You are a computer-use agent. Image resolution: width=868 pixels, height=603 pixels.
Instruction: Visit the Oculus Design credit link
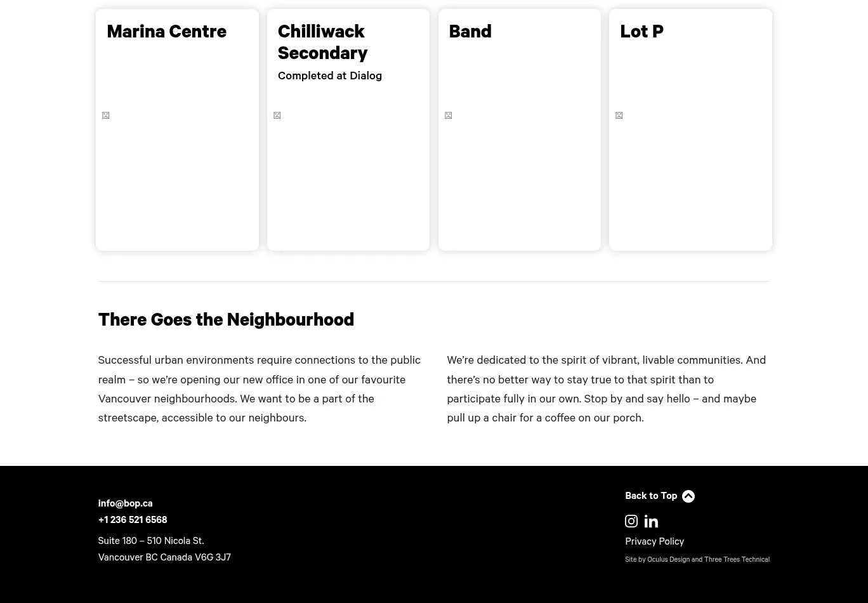point(668,560)
